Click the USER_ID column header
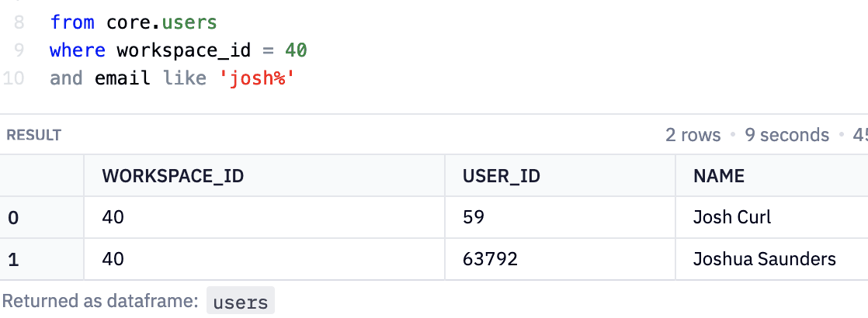Screen dimensions: 868x318 click(x=501, y=176)
